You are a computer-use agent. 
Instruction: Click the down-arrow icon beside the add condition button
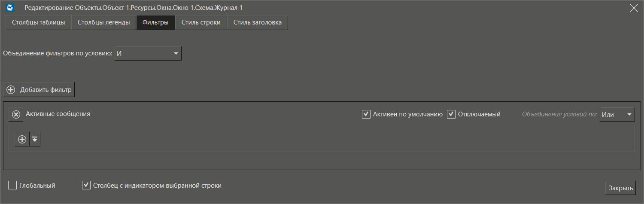coord(35,139)
